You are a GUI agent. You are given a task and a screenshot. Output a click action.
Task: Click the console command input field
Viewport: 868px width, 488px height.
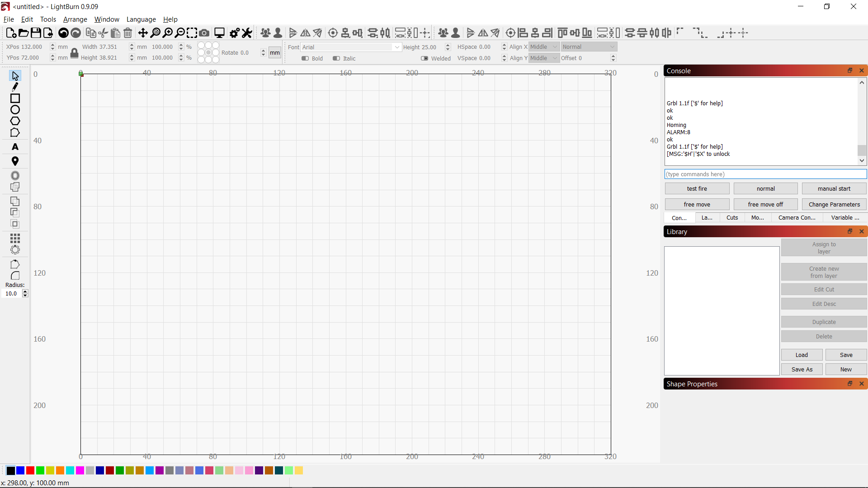click(765, 174)
